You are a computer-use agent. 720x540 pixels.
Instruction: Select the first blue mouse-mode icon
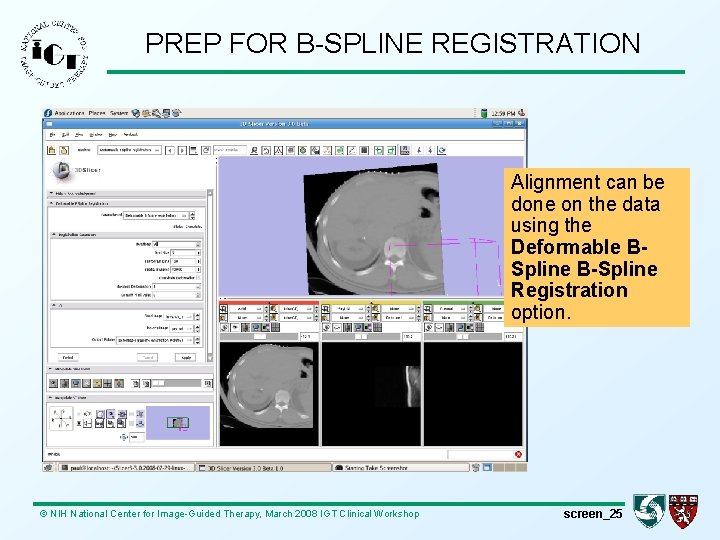[419, 150]
